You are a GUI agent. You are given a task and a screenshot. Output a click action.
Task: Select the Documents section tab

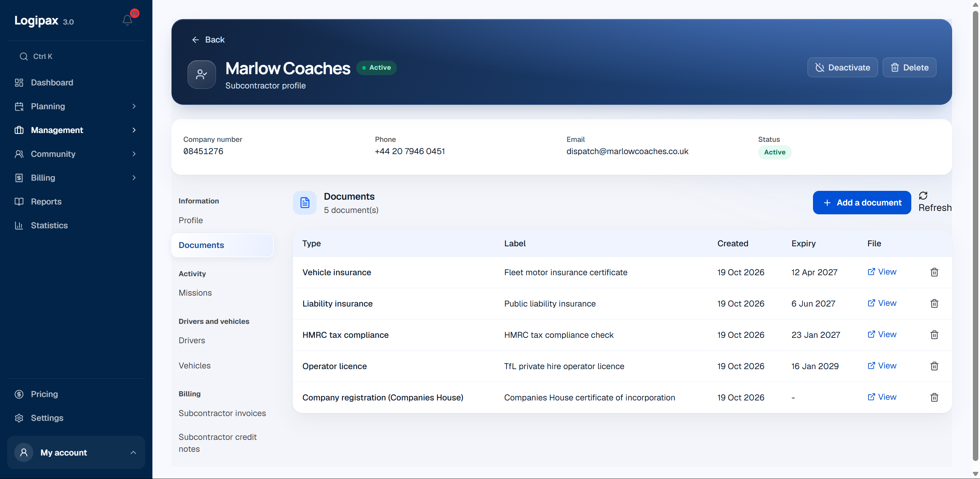[x=222, y=245]
